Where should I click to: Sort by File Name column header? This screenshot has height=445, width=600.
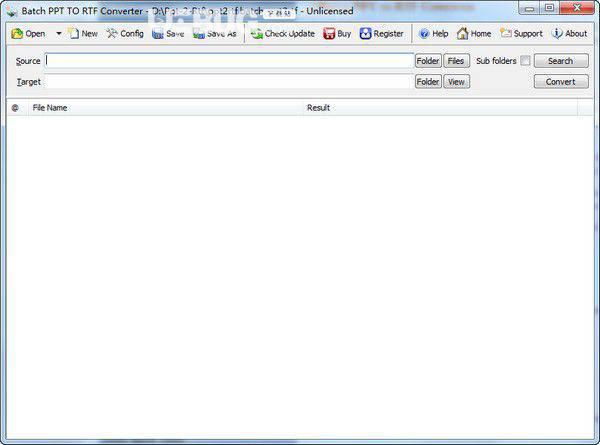pos(165,108)
